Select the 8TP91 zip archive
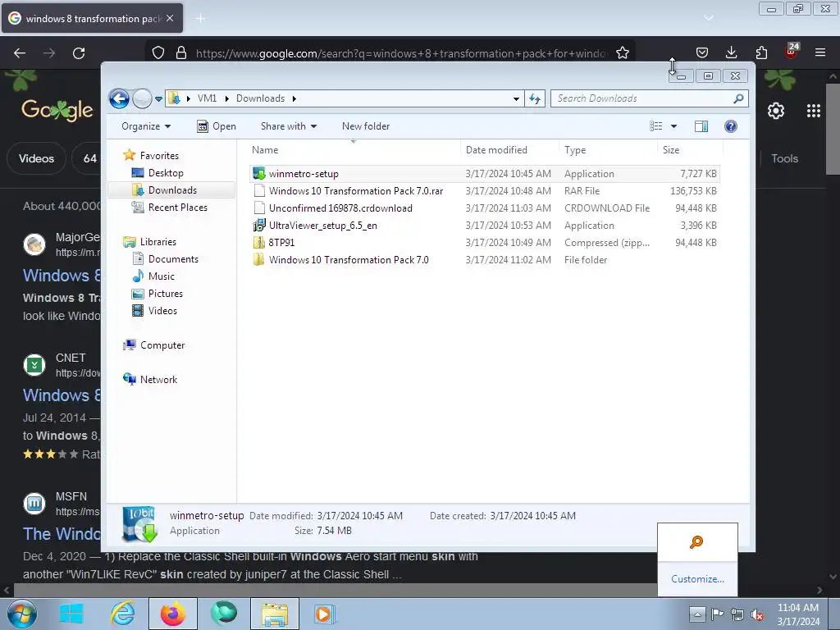Viewport: 840px width, 630px height. [485, 243]
